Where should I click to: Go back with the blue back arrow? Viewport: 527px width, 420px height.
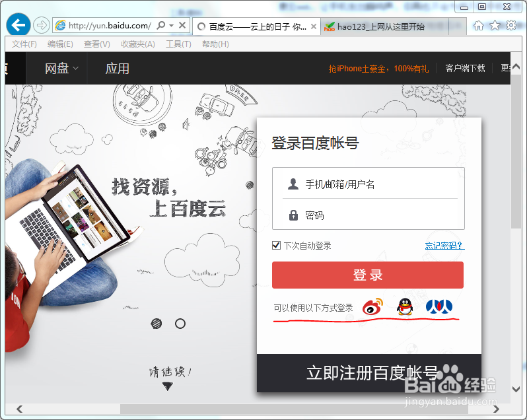(18, 24)
